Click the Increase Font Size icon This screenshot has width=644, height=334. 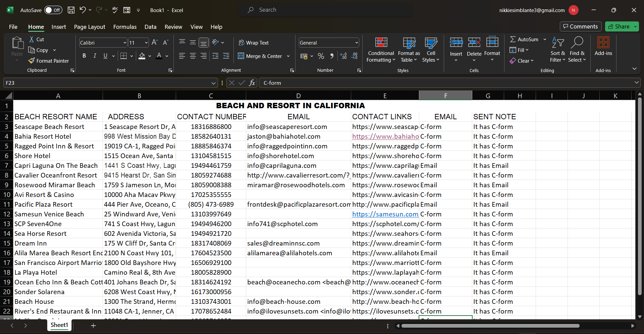click(x=155, y=43)
